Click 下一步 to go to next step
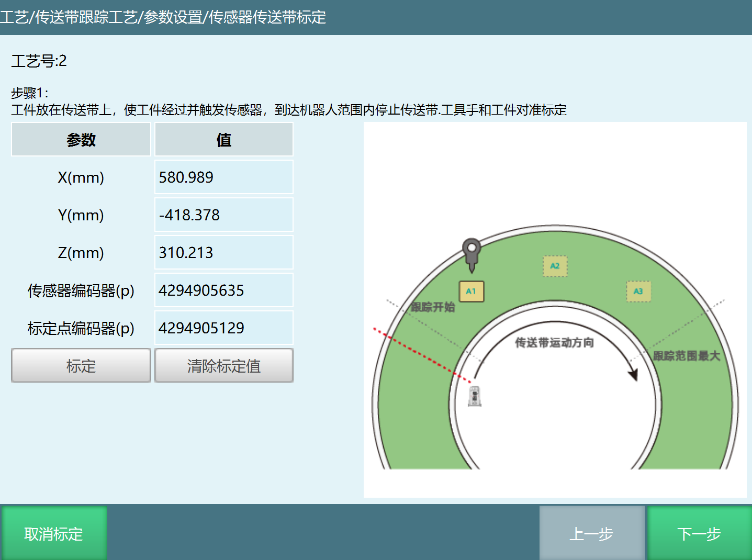Viewport: 752px width, 560px height. pyautogui.click(x=699, y=533)
